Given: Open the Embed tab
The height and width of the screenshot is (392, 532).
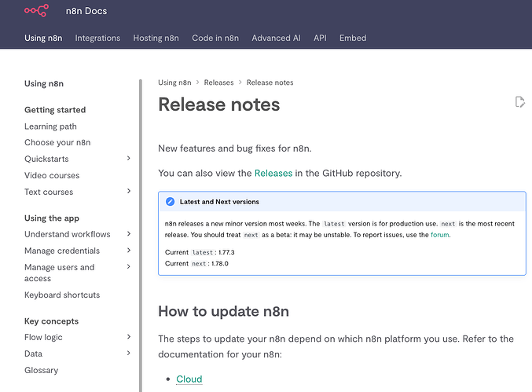Looking at the screenshot, I should click(353, 38).
